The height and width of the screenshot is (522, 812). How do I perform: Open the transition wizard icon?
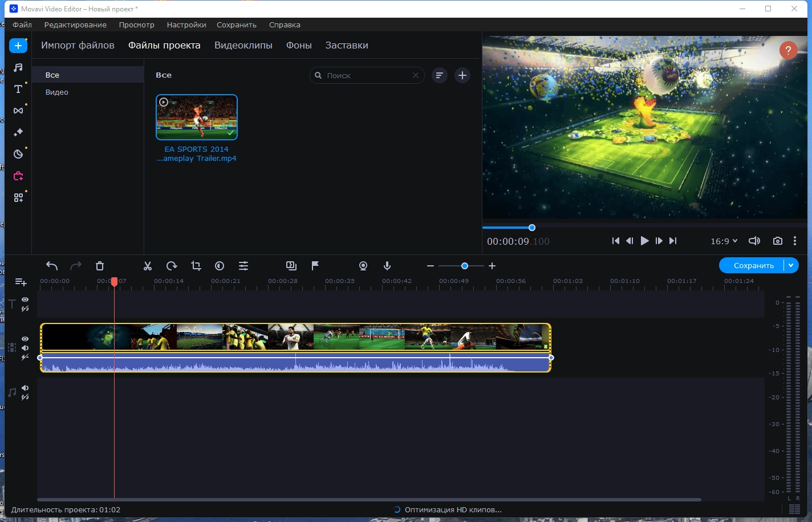click(291, 266)
